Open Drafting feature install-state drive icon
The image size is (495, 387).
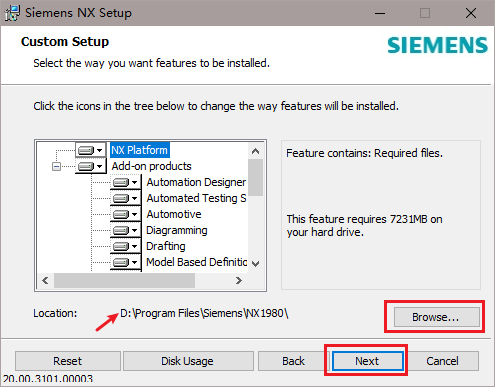pos(125,246)
